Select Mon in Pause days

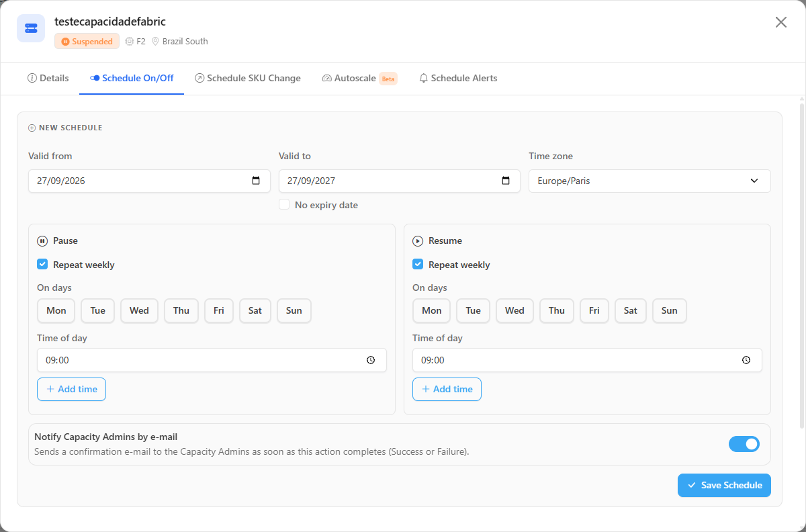pos(56,310)
